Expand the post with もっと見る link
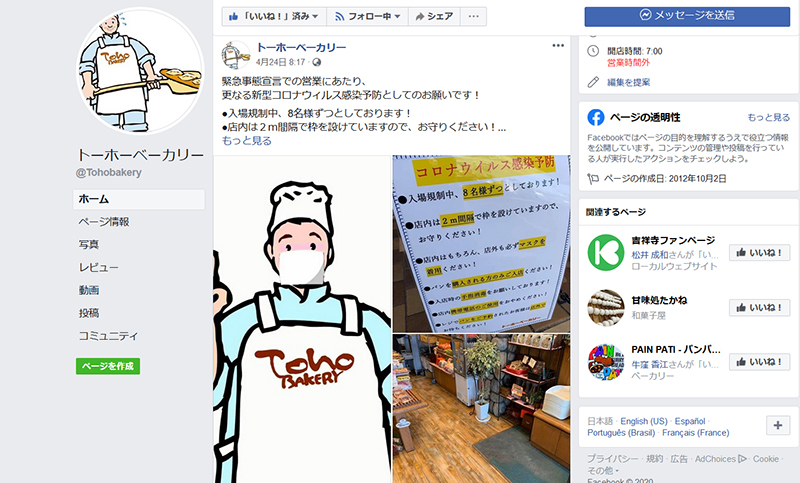Screen dimensions: 800x483 coord(246,141)
